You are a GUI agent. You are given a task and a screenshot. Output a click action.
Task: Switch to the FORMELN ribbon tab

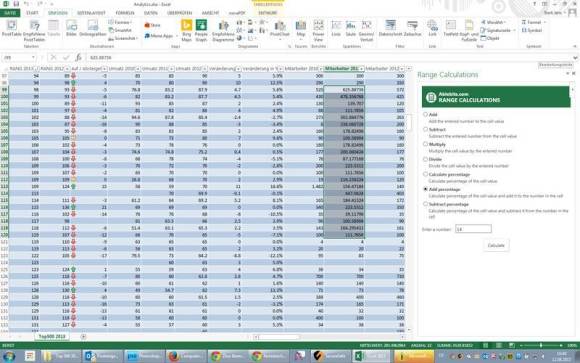coord(125,13)
